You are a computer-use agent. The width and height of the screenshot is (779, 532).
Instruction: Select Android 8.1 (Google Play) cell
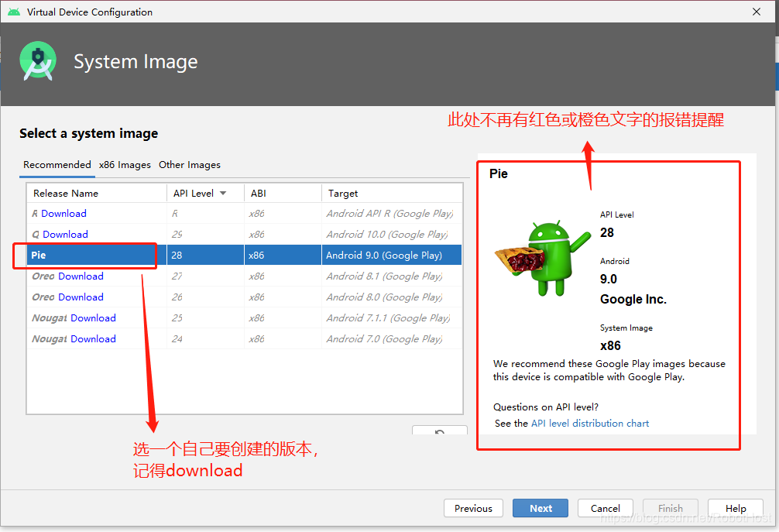392,276
